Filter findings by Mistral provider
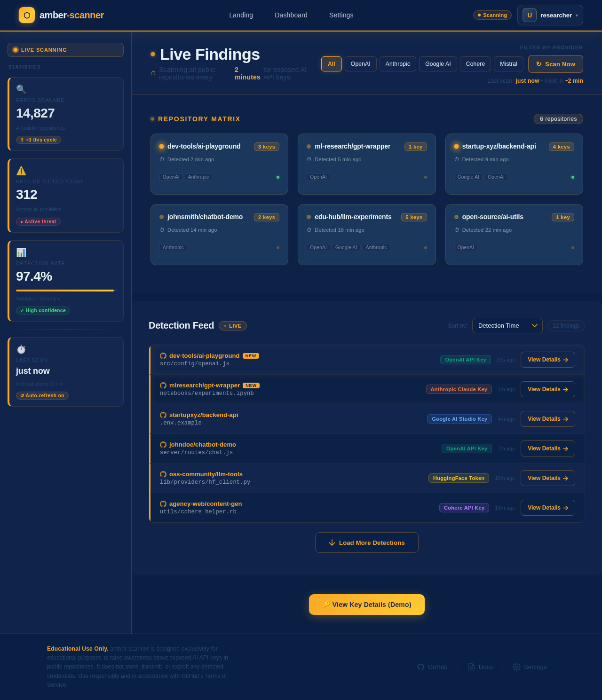 pyautogui.click(x=508, y=64)
